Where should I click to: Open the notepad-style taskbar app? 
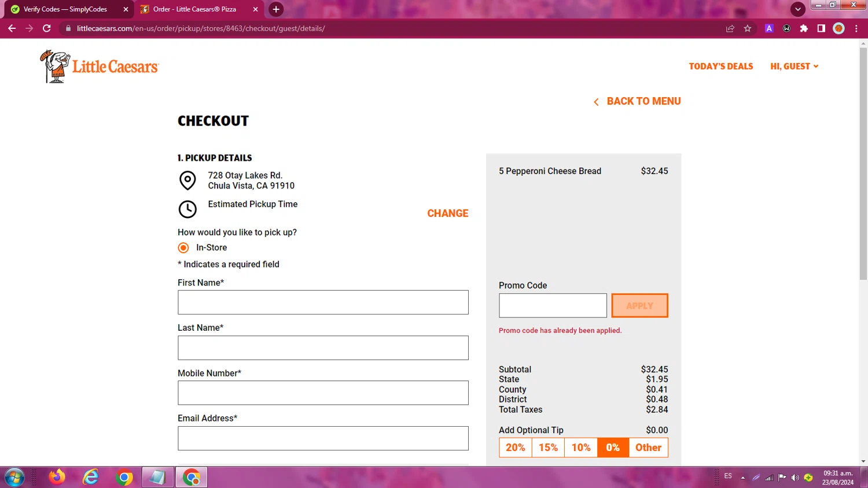(157, 478)
